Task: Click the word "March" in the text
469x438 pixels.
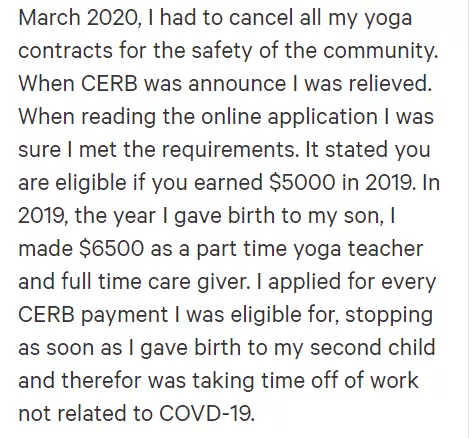Action: click(x=49, y=17)
